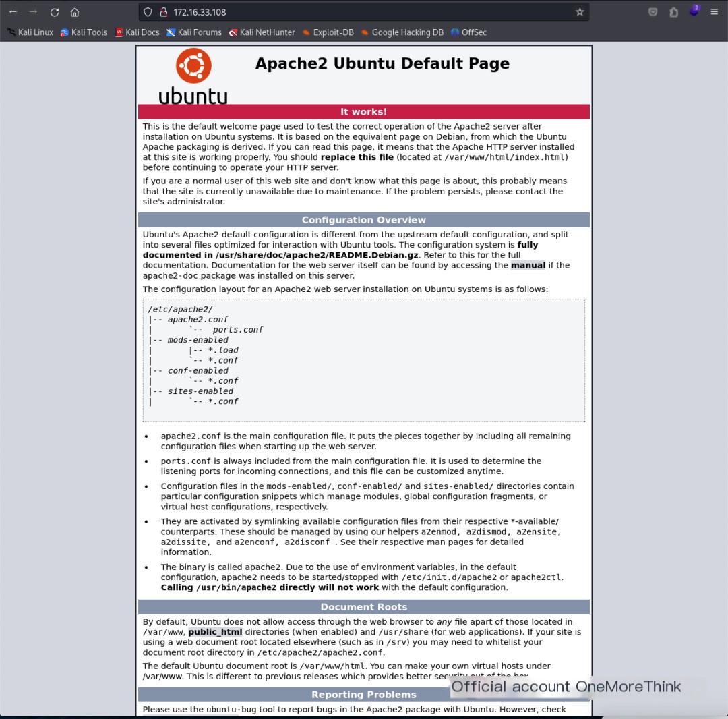Screen dimensions: 728x719
Task: Click the Configuration Overview section heading
Action: pos(363,220)
